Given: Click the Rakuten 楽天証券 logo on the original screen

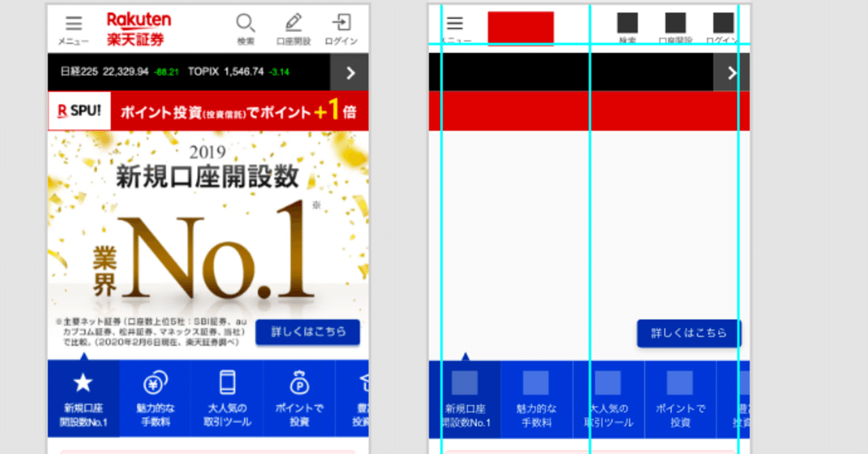Looking at the screenshot, I should (139, 29).
